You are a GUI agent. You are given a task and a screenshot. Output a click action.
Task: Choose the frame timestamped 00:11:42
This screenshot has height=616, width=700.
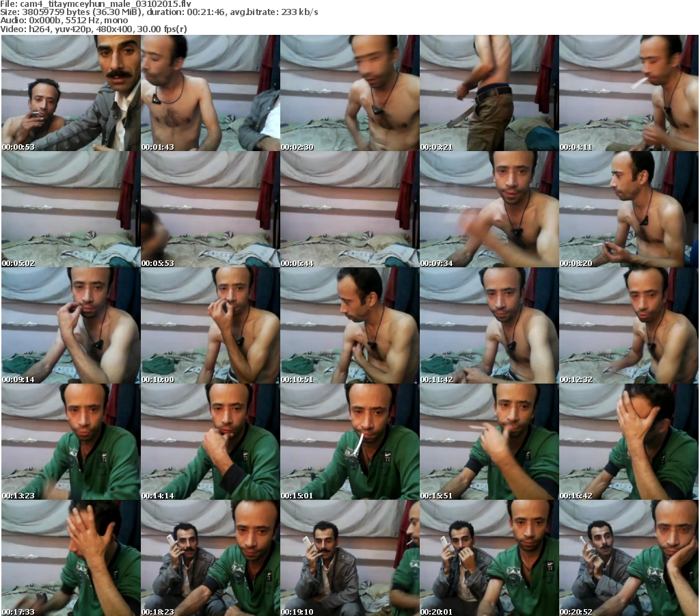click(489, 325)
